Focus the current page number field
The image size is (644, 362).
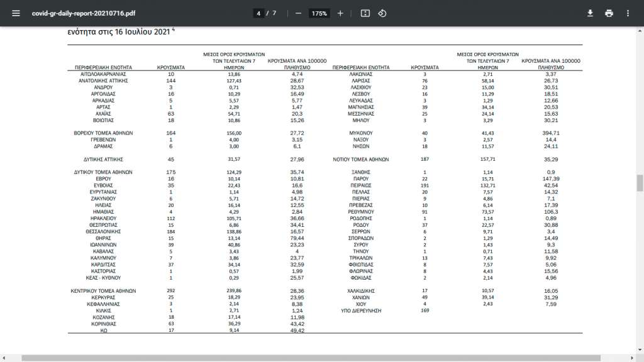258,13
